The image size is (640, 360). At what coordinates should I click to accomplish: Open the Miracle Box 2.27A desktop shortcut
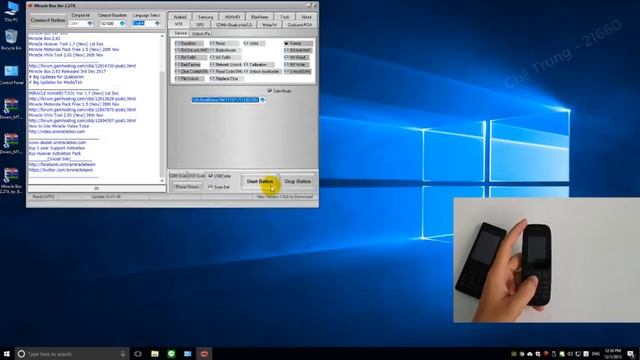tap(11, 180)
